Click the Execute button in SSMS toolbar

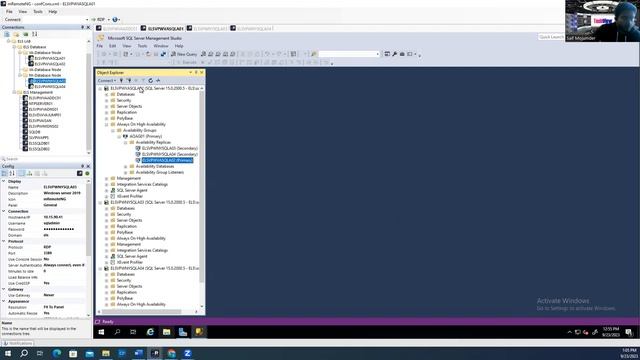186,62
